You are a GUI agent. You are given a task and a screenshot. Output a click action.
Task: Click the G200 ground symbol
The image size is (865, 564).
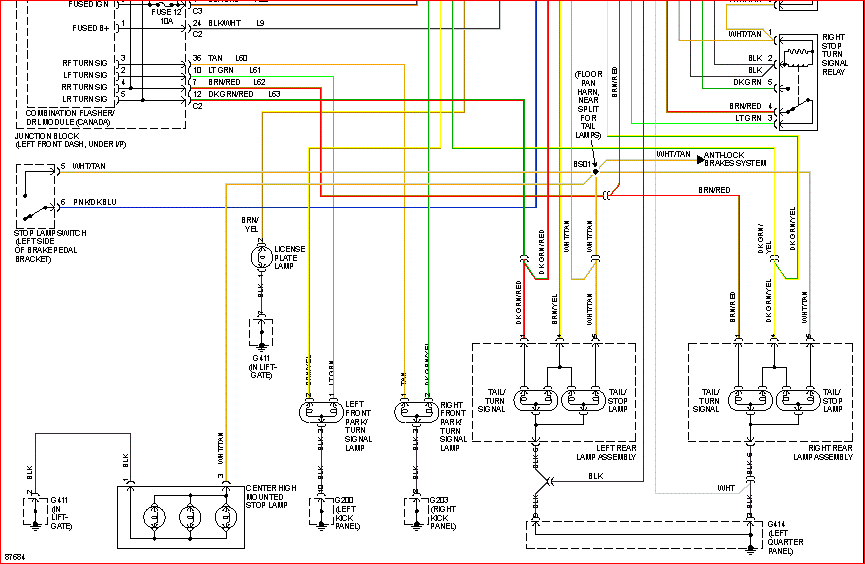[321, 525]
